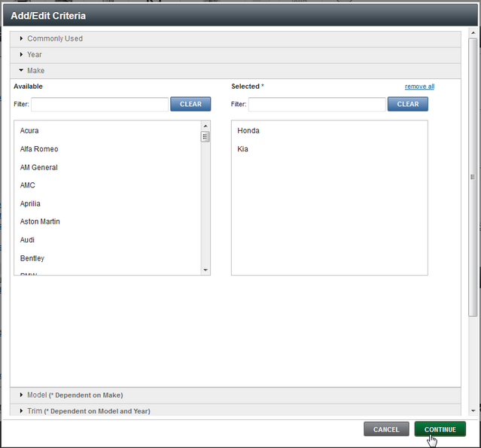The image size is (481, 448).
Task: Click the dialog scrollbar down arrow
Action: pos(473,411)
